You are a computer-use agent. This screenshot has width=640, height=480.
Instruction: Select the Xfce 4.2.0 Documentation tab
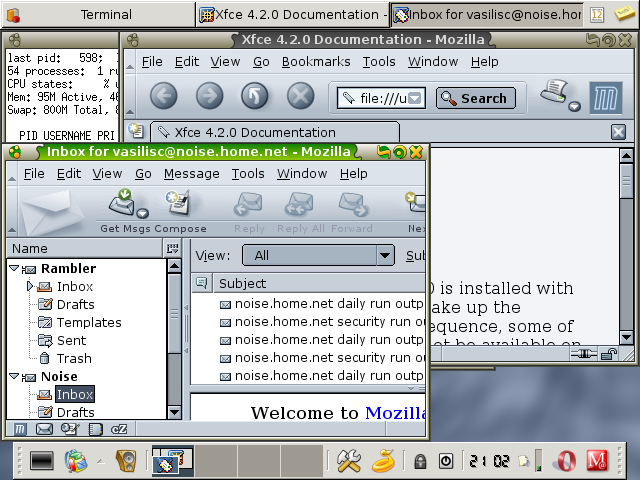click(275, 132)
